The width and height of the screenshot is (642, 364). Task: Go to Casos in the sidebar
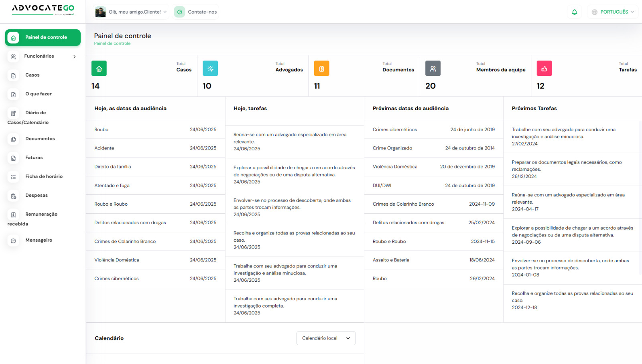[33, 75]
